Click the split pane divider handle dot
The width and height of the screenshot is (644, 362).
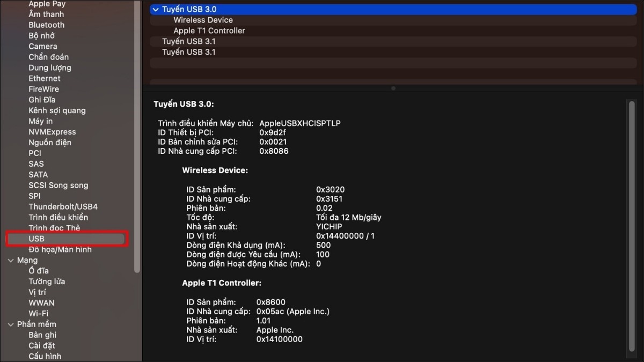point(393,88)
